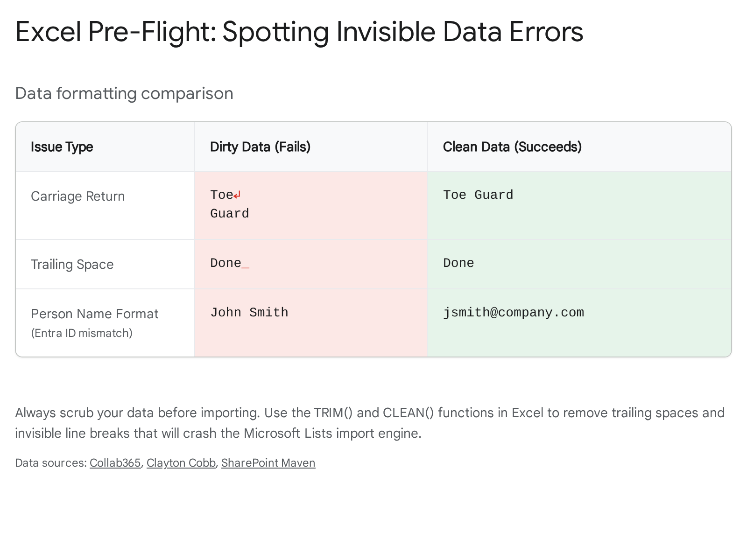Open the SharePoint Maven source link

pos(268,463)
